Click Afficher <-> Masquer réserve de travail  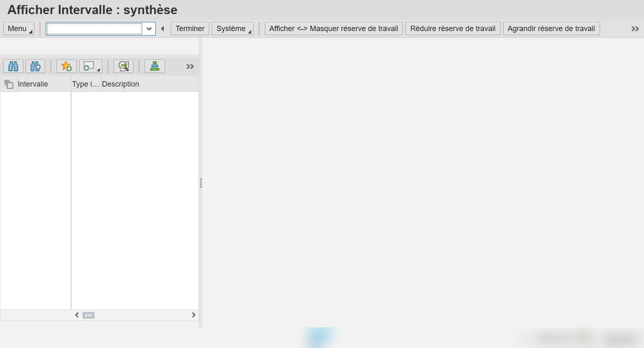click(334, 29)
